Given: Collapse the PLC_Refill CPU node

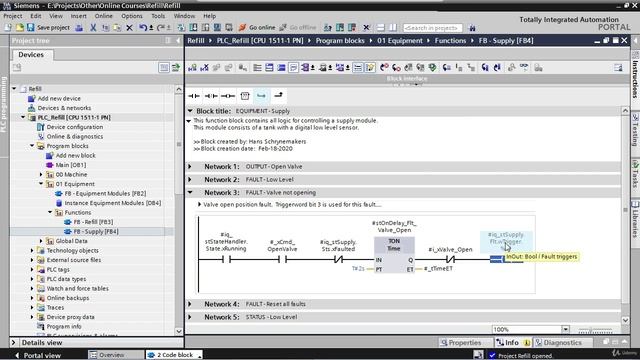Looking at the screenshot, I should pos(23,117).
